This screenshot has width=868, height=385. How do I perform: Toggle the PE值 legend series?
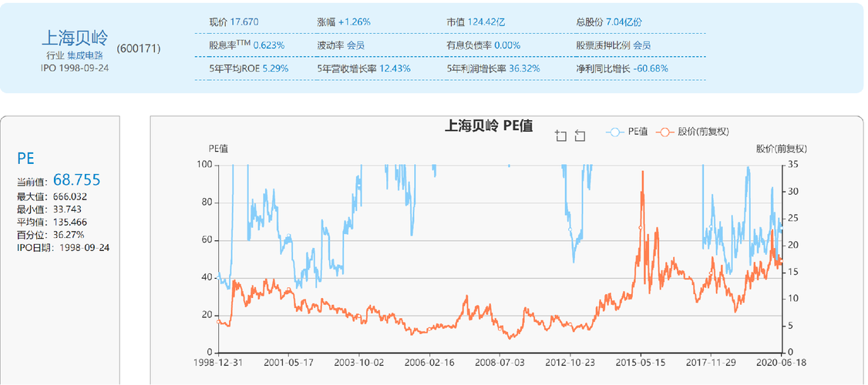(627, 132)
